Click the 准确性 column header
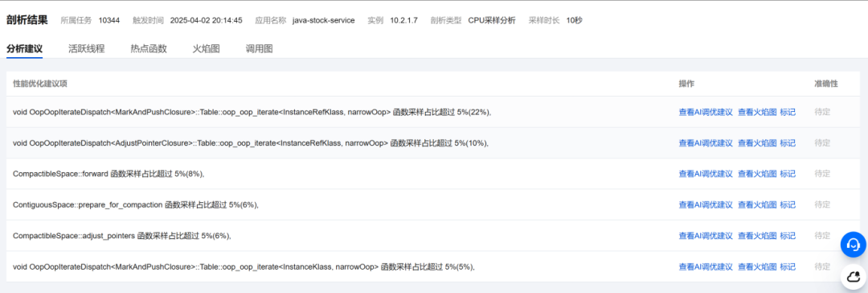Image resolution: width=868 pixels, height=293 pixels. pyautogui.click(x=826, y=84)
